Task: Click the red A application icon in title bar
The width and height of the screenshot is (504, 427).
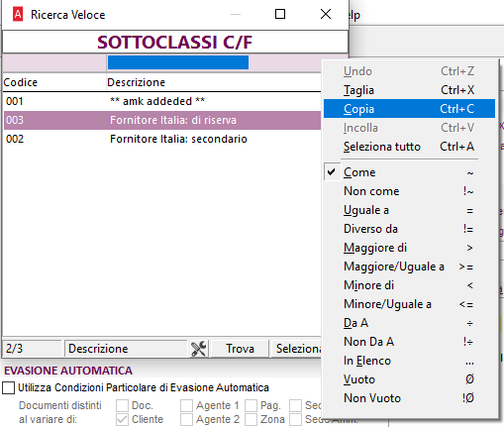Action: tap(18, 15)
